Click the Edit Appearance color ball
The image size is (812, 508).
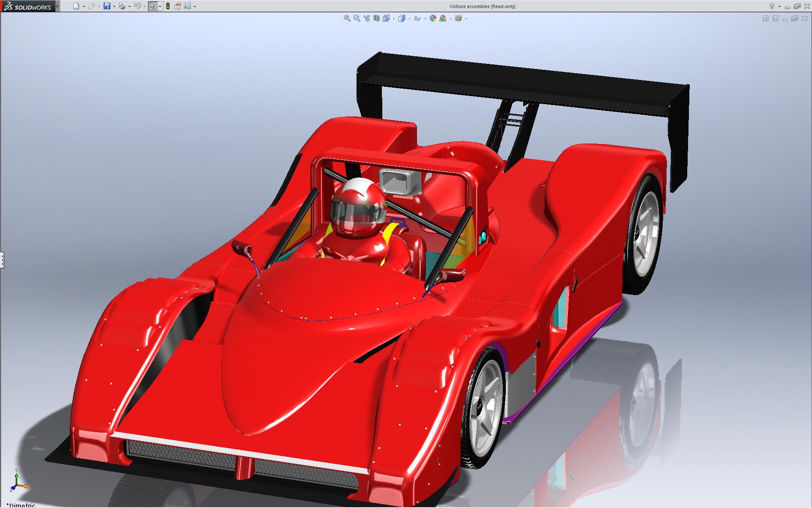(x=433, y=18)
